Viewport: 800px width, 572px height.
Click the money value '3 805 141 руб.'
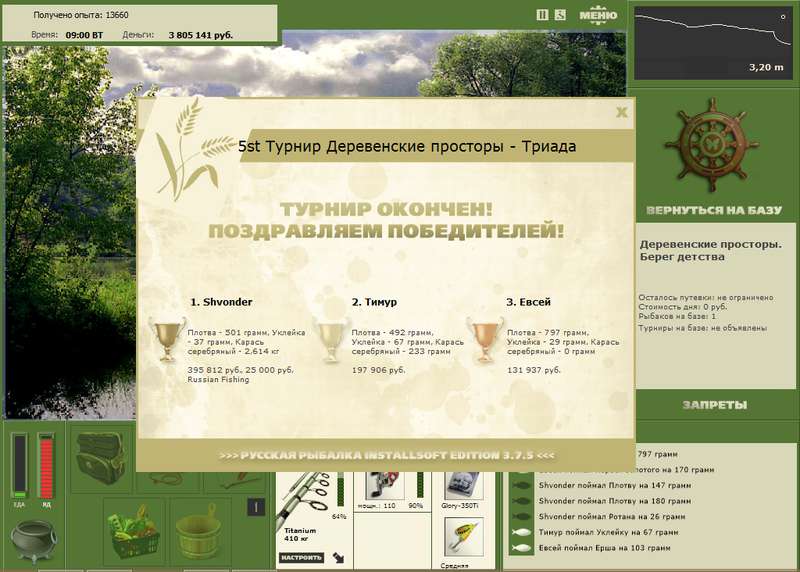pyautogui.click(x=201, y=35)
